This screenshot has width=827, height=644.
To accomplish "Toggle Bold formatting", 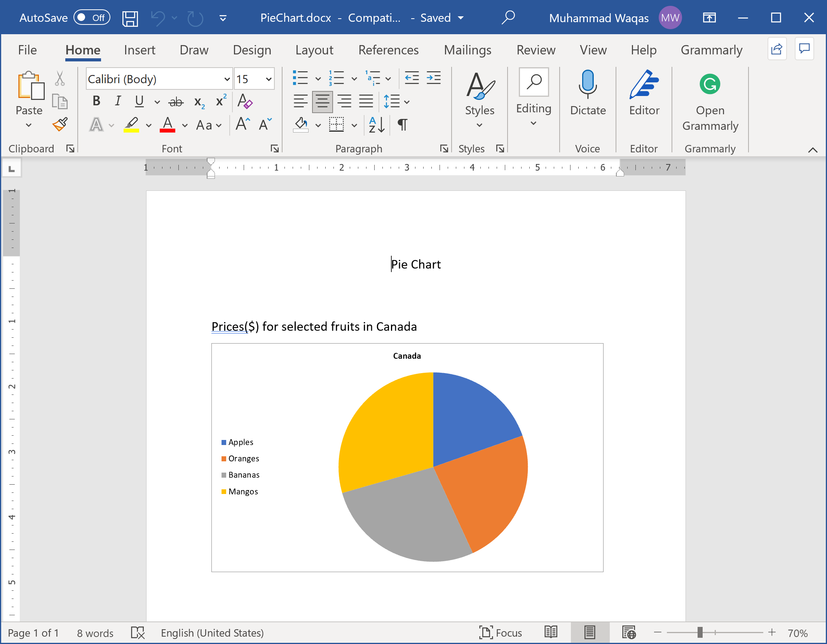I will pyautogui.click(x=96, y=101).
